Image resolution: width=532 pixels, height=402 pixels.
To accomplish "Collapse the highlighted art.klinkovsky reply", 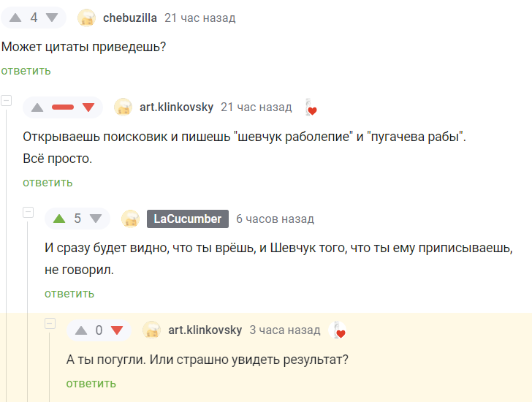I will pos(50,323).
